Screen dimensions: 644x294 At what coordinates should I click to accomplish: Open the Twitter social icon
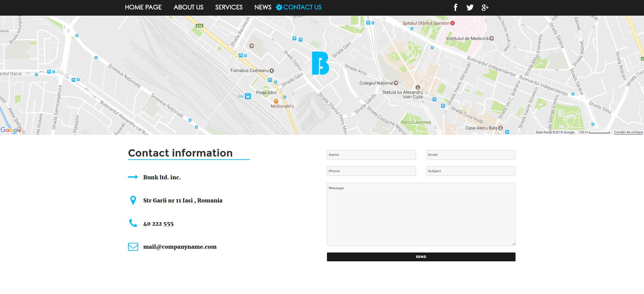coord(470,7)
